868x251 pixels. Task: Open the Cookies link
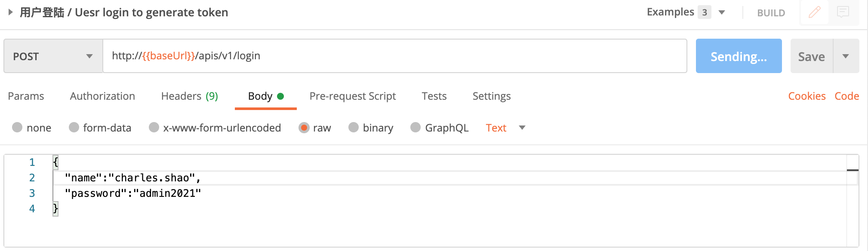[806, 96]
